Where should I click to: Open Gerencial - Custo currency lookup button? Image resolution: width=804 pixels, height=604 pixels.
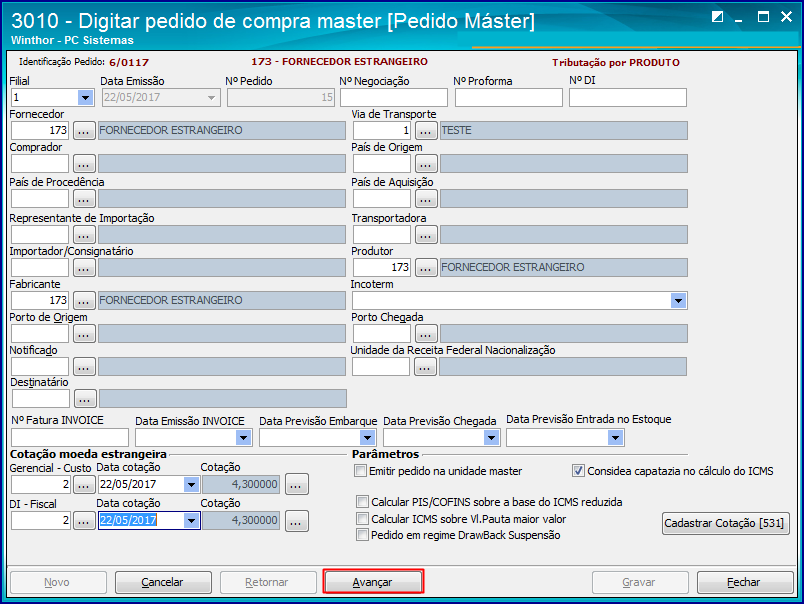(84, 485)
